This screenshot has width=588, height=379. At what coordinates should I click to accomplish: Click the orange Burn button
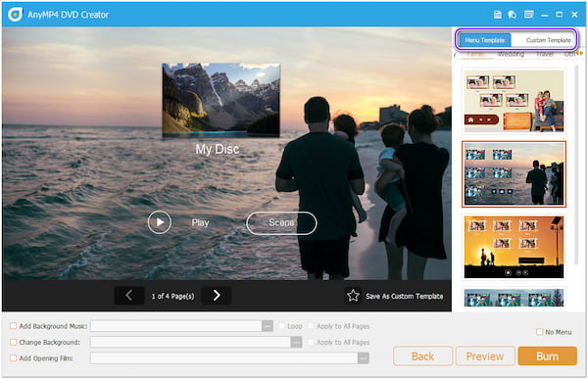click(x=547, y=356)
